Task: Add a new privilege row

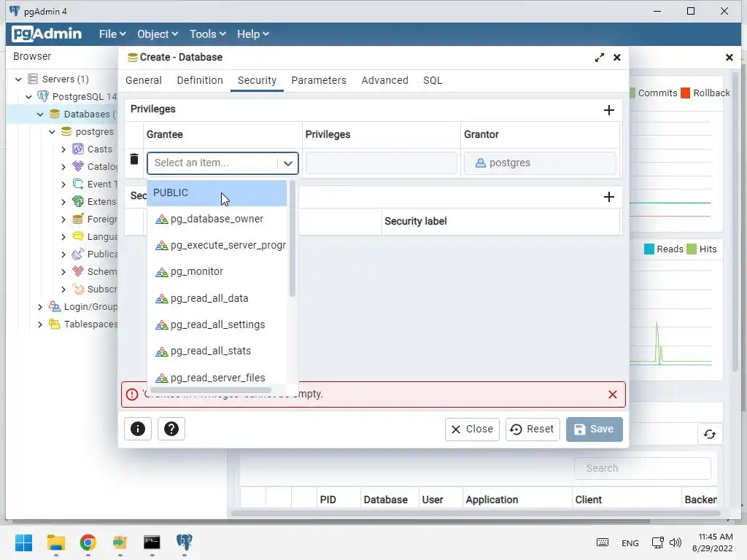Action: [x=609, y=110]
